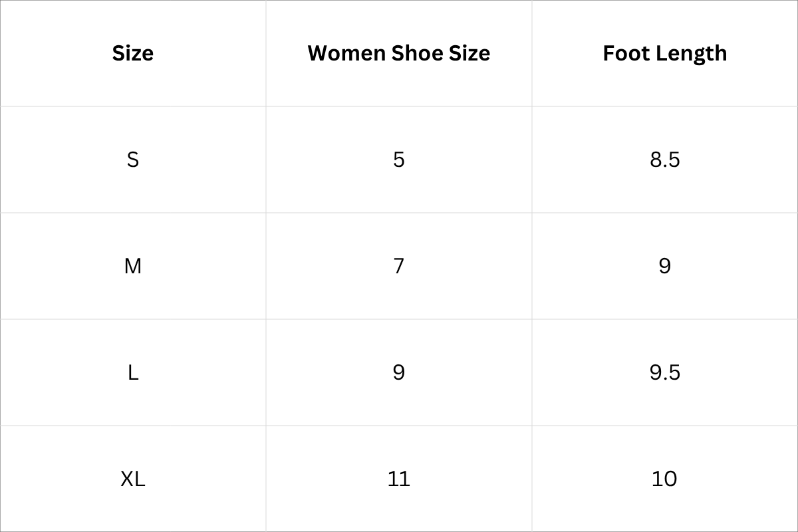Select shoe size 5 cell
798x532 pixels.
click(399, 160)
